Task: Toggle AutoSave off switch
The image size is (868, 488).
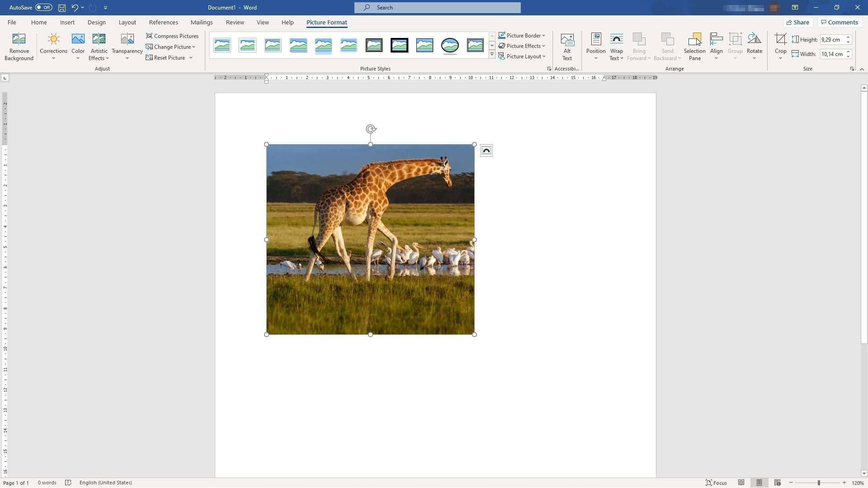Action: [x=44, y=7]
